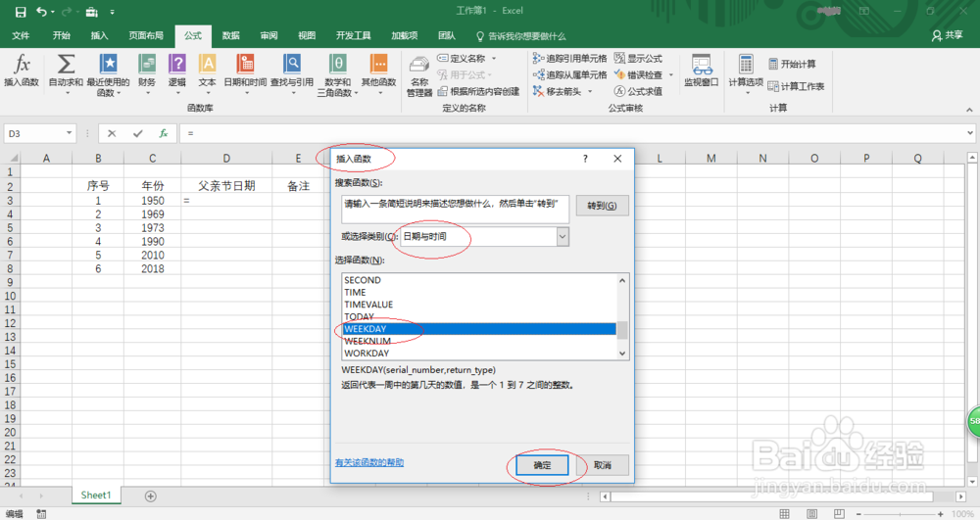The width and height of the screenshot is (980, 520).
Task: Click the Enter checkmark in formula bar
Action: click(x=137, y=133)
